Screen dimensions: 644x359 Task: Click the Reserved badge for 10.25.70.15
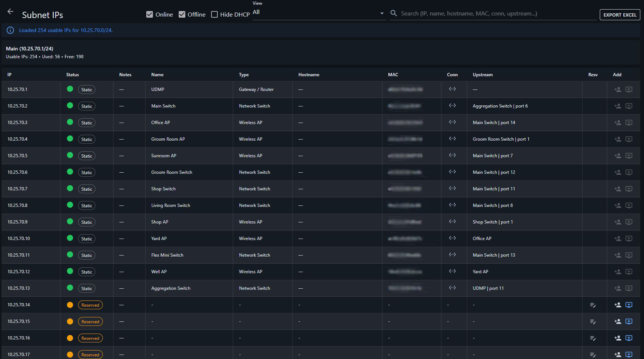(x=90, y=321)
